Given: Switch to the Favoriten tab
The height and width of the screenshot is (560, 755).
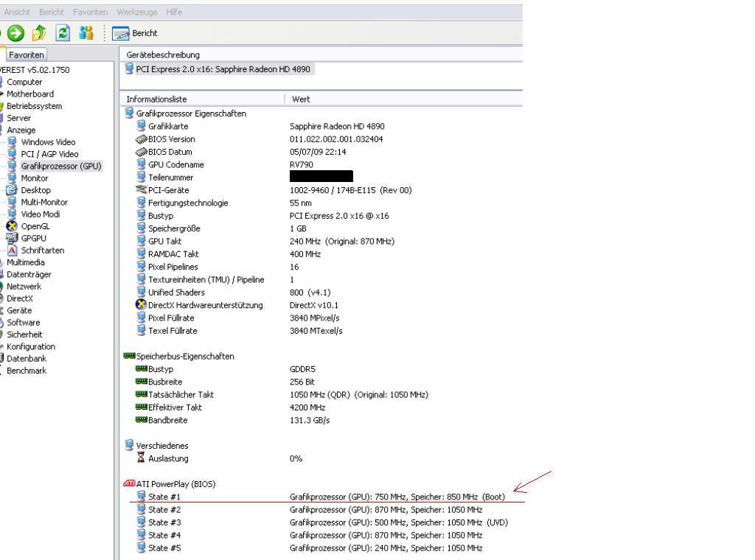Looking at the screenshot, I should click(27, 55).
